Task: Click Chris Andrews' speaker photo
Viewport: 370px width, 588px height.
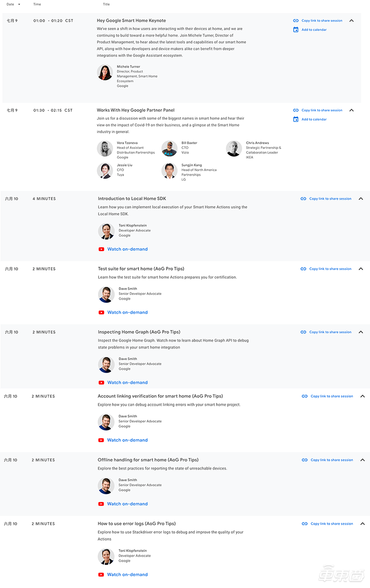Action: 234,149
